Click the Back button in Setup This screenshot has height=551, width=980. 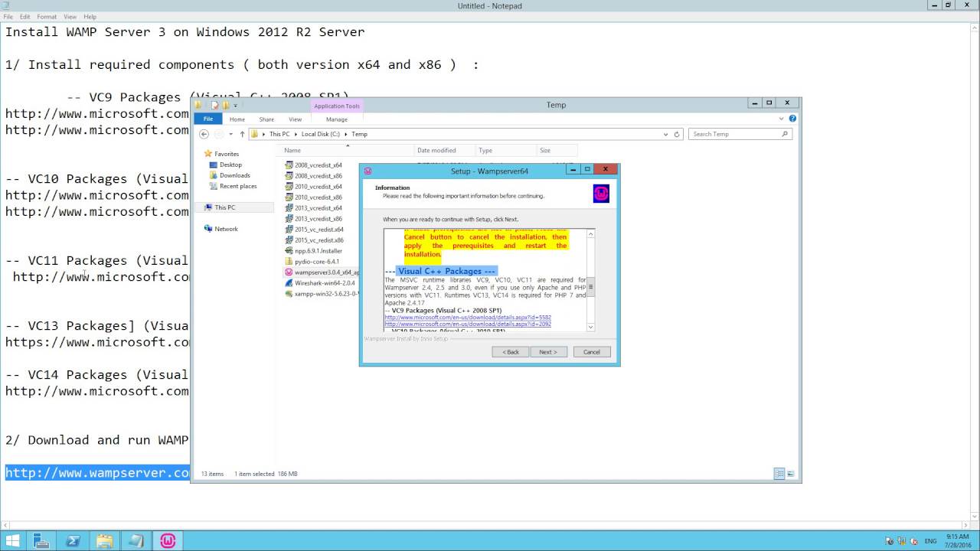tap(511, 352)
